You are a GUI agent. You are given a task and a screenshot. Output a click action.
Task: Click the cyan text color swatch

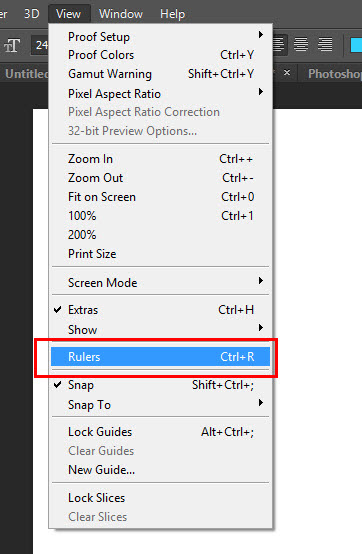click(x=356, y=45)
